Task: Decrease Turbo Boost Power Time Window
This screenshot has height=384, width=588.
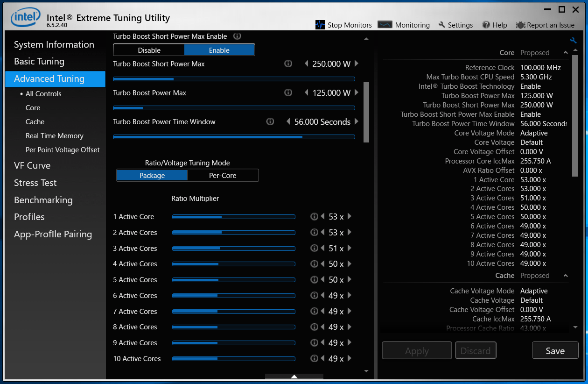Action: [x=288, y=121]
